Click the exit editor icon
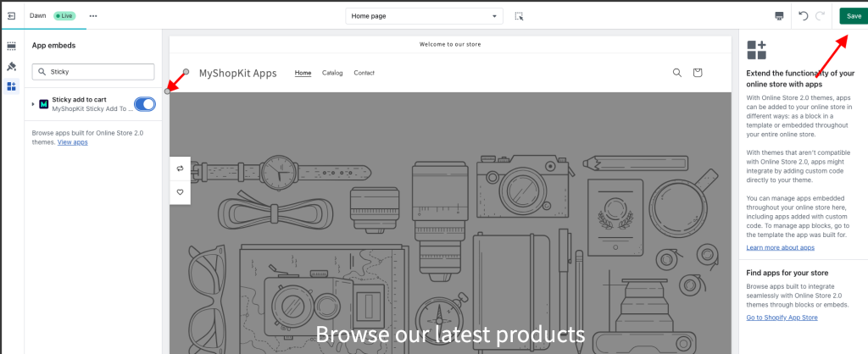This screenshot has width=868, height=354. coord(11,16)
